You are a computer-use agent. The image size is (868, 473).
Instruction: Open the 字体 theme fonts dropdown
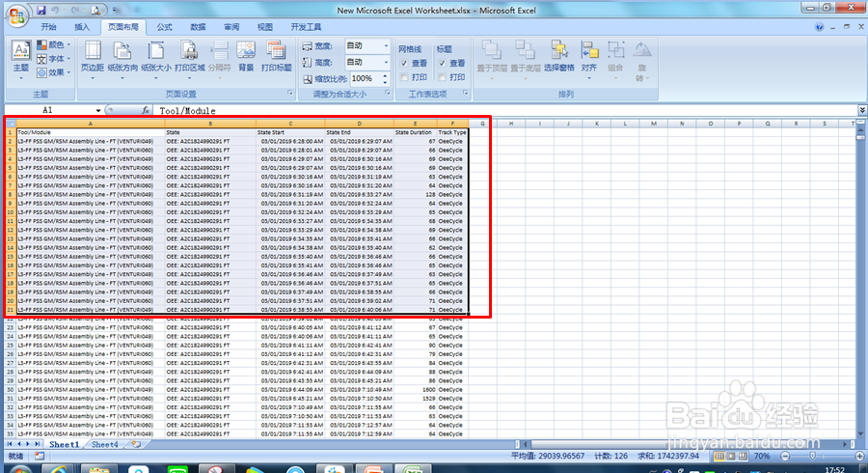(x=54, y=59)
